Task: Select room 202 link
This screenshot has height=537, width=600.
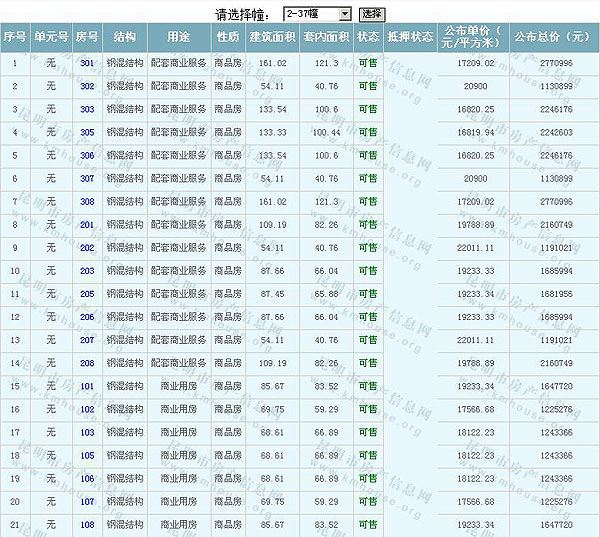Action: click(87, 247)
